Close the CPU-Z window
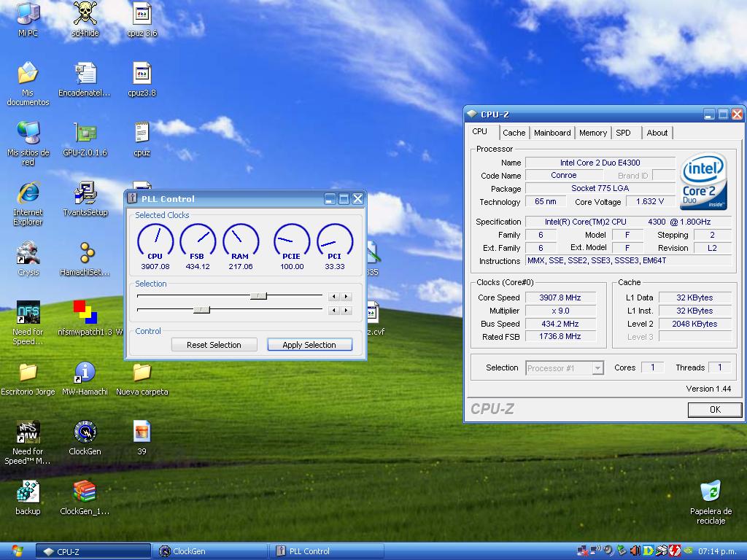The width and height of the screenshot is (747, 560). [x=737, y=114]
